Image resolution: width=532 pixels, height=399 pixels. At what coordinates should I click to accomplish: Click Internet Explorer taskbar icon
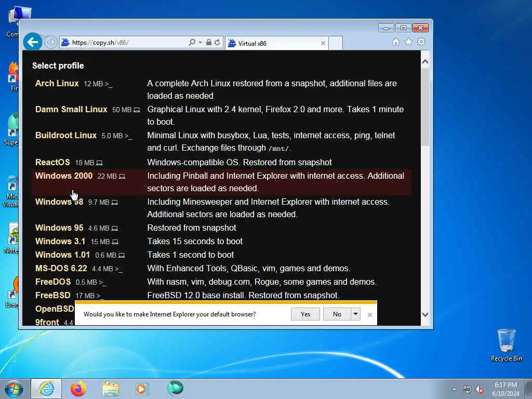click(46, 389)
